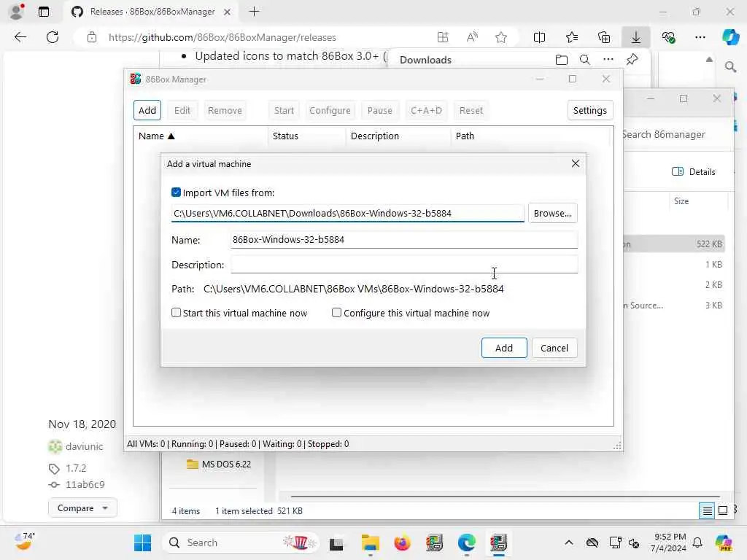This screenshot has height=560, width=747.
Task: Click Start in 86Box Manager toolbar
Action: [x=284, y=111]
